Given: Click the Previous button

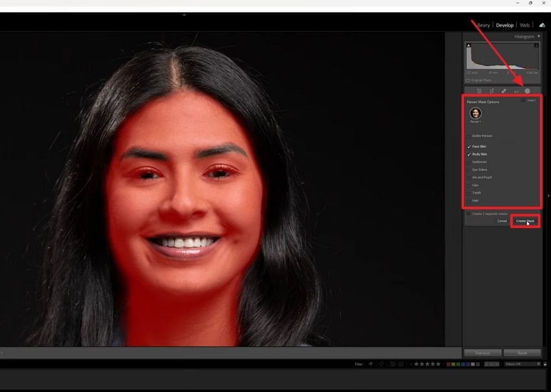Looking at the screenshot, I should 482,353.
